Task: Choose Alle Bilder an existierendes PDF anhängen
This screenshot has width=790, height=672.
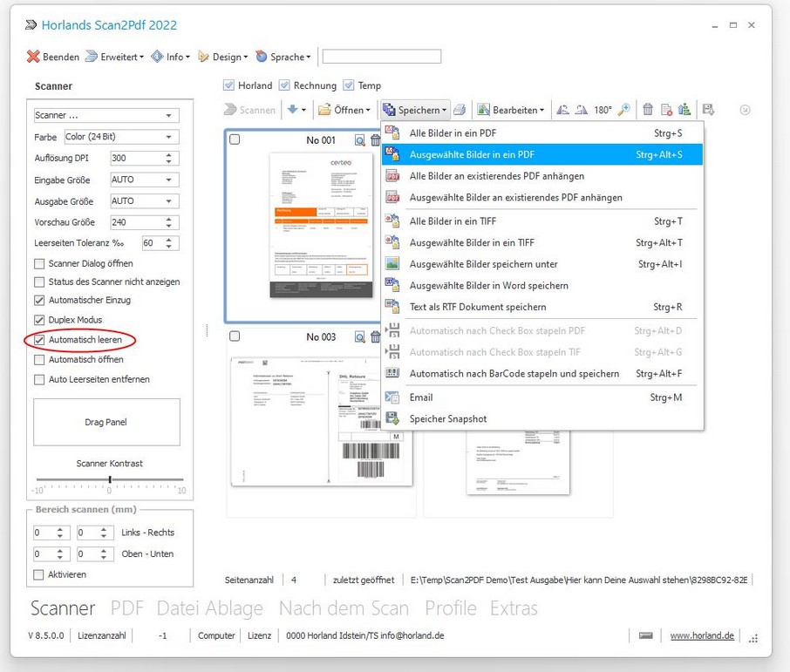Action: pos(542,176)
